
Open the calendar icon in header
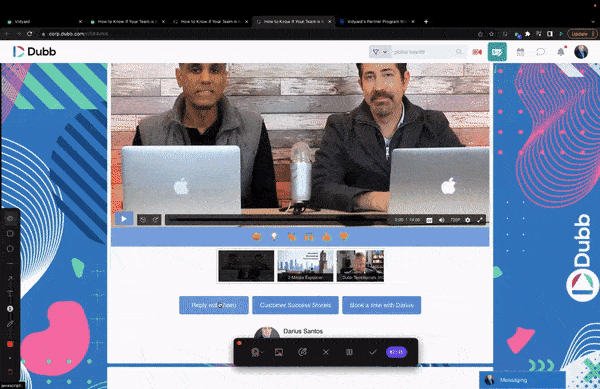pos(520,52)
